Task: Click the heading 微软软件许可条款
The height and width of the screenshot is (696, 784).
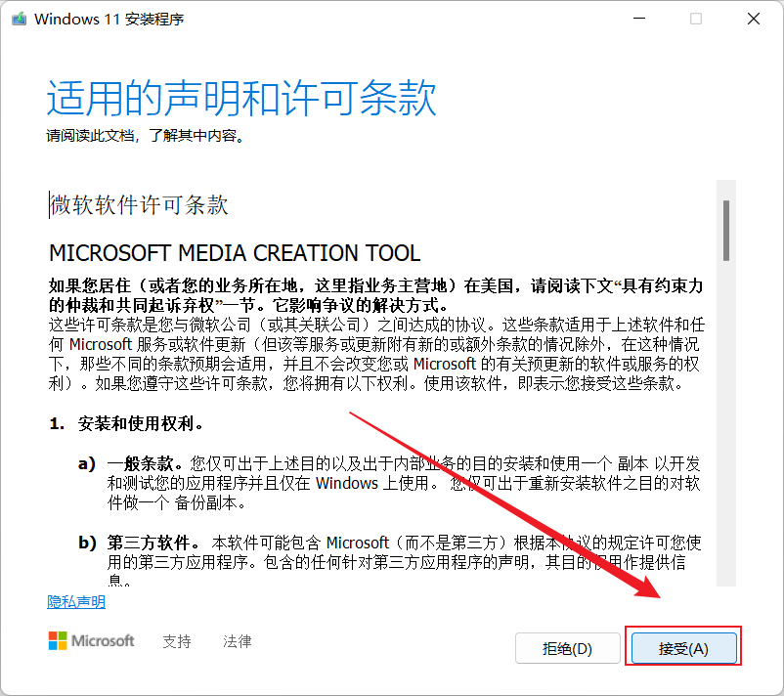Action: (139, 204)
